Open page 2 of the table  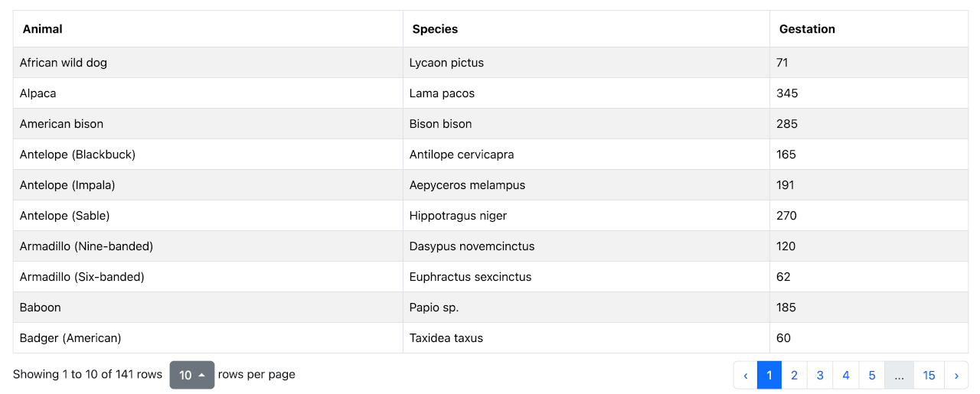click(794, 375)
